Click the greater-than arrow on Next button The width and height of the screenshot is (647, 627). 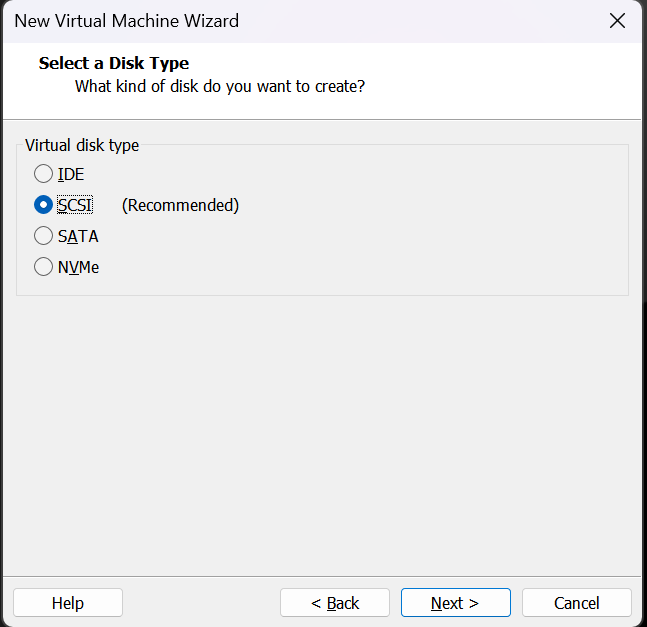[x=474, y=603]
